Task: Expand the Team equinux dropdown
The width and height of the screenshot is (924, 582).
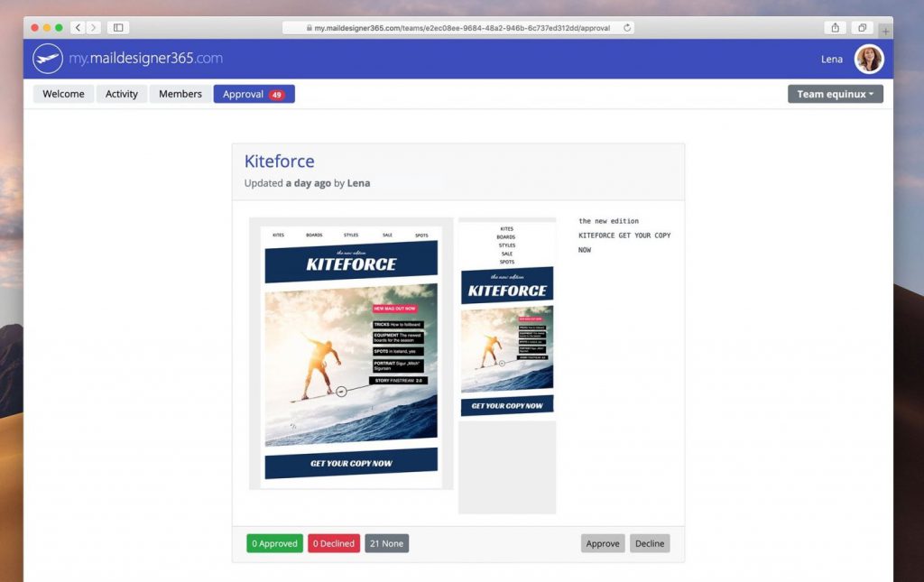Action: (835, 94)
